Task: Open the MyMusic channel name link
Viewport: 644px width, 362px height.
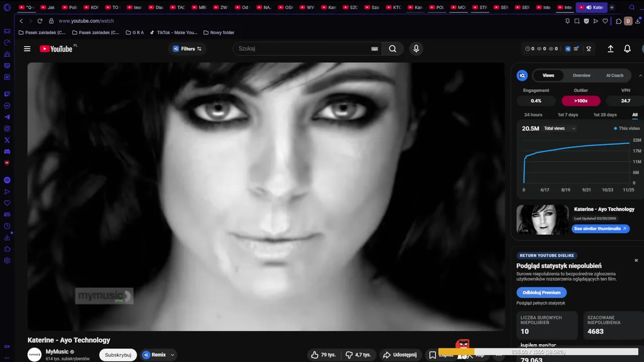Action: point(57,351)
